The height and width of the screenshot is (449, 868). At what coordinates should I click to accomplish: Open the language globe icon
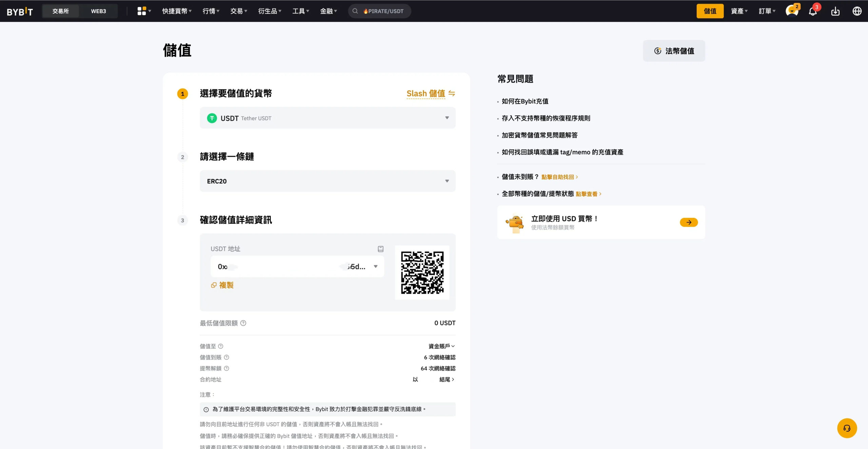[857, 11]
